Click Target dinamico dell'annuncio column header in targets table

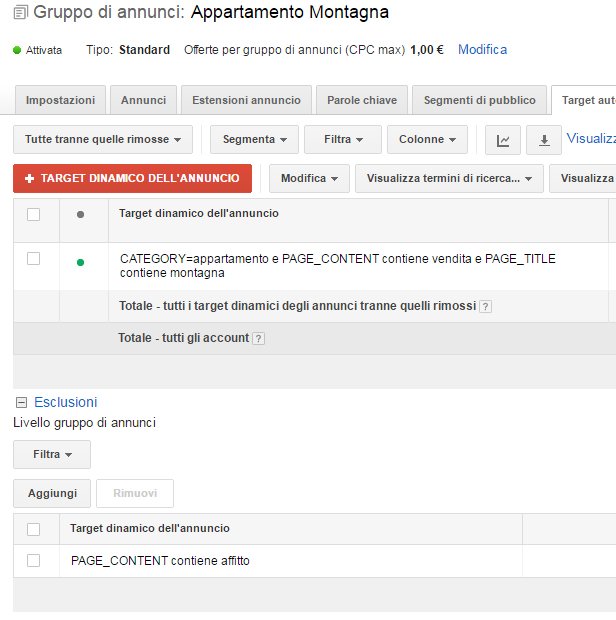point(199,214)
